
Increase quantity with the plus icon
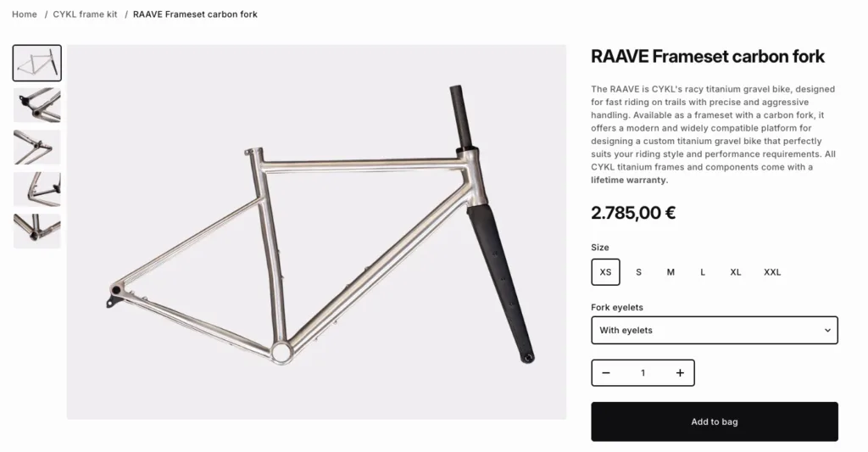tap(680, 373)
